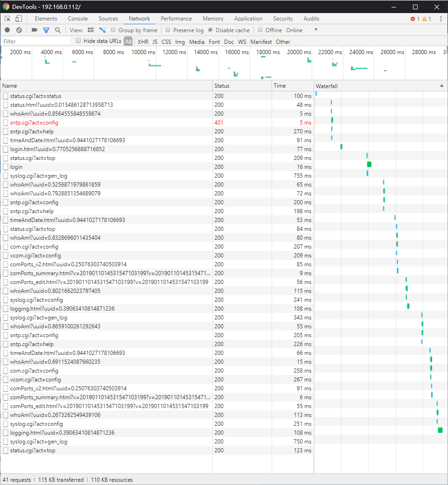Sort by the Status column header
This screenshot has width=448, height=485.
pyautogui.click(x=242, y=86)
